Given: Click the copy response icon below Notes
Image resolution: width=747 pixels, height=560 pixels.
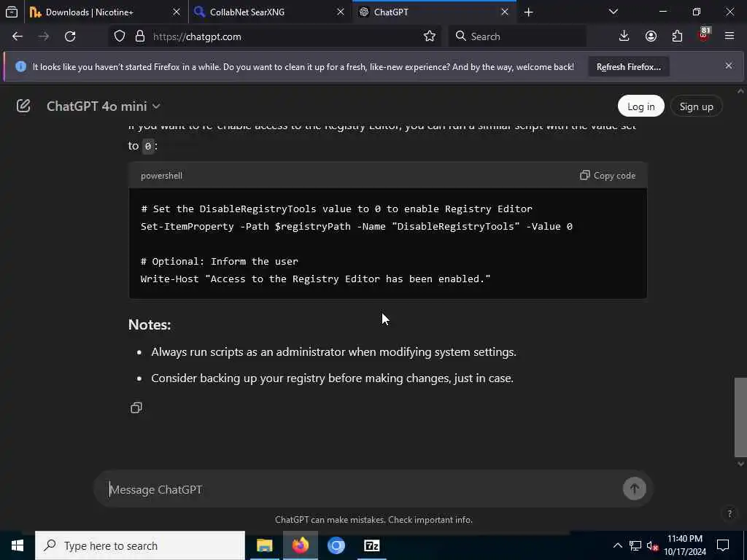Looking at the screenshot, I should pos(136,408).
